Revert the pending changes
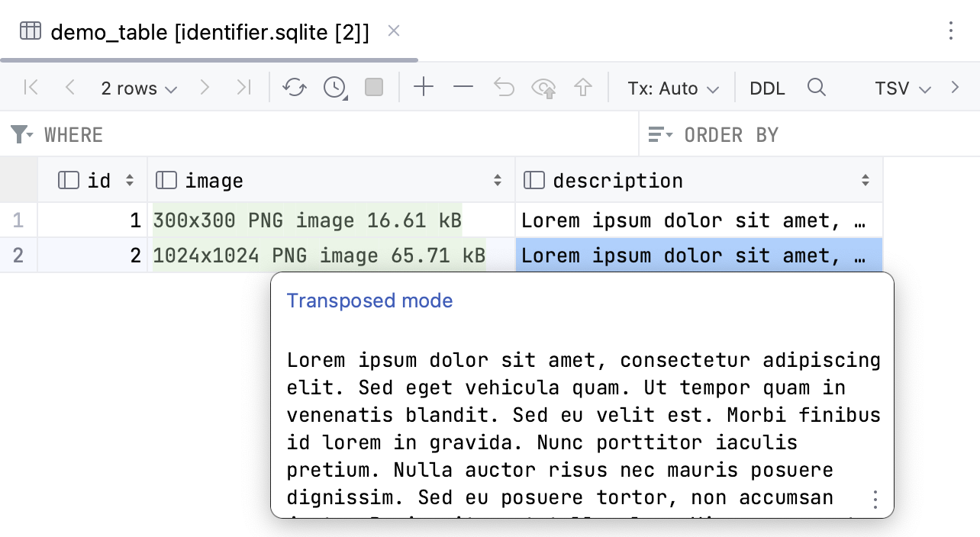Screen dimensions: 980x537 click(x=503, y=87)
